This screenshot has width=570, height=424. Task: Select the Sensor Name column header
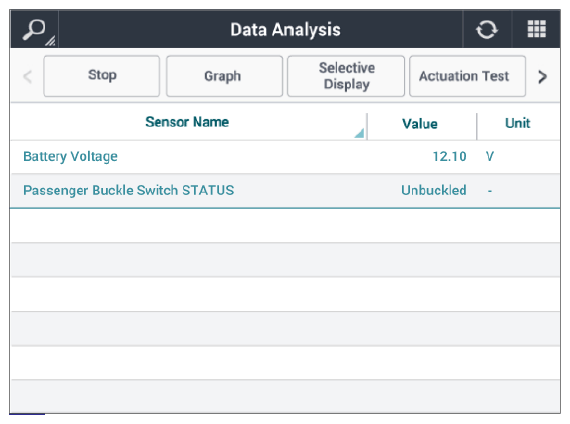(x=187, y=122)
